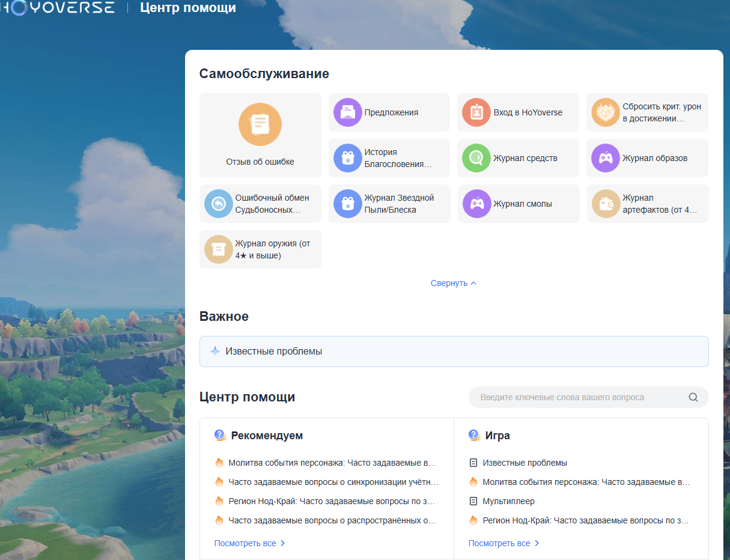Open the purple Предложения icon
The width and height of the screenshot is (730, 560).
click(x=347, y=112)
